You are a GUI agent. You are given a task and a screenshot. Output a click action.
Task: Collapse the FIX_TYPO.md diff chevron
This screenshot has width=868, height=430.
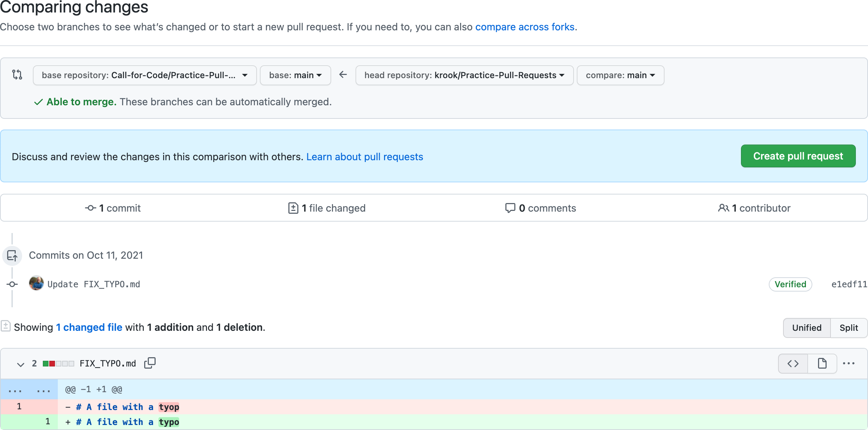(x=21, y=364)
